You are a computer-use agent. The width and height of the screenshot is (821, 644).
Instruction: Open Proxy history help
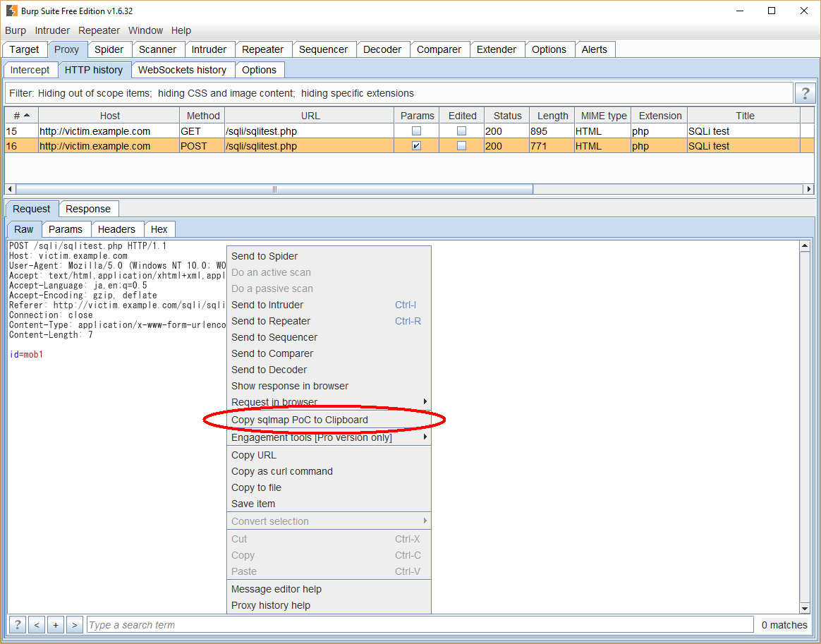(329, 605)
